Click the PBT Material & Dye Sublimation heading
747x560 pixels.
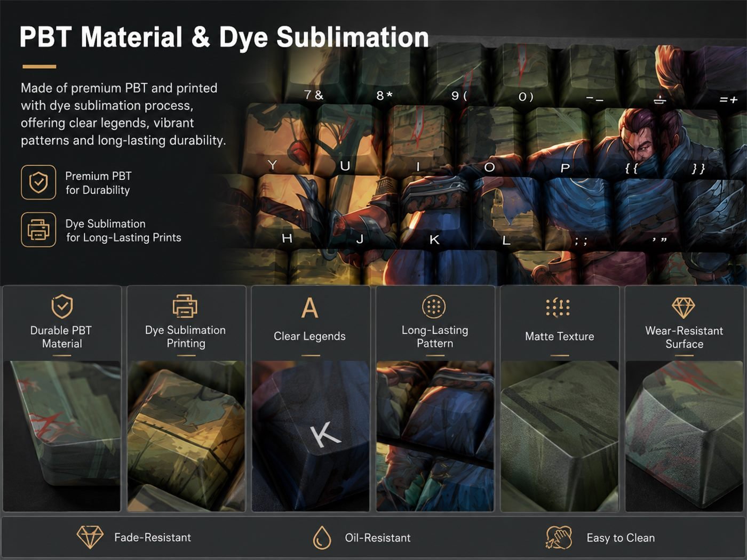click(224, 37)
